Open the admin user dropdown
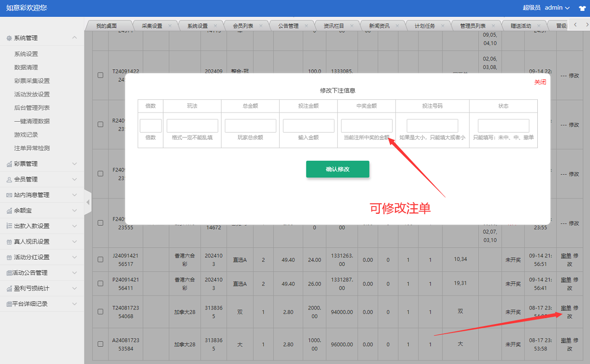 coord(557,8)
